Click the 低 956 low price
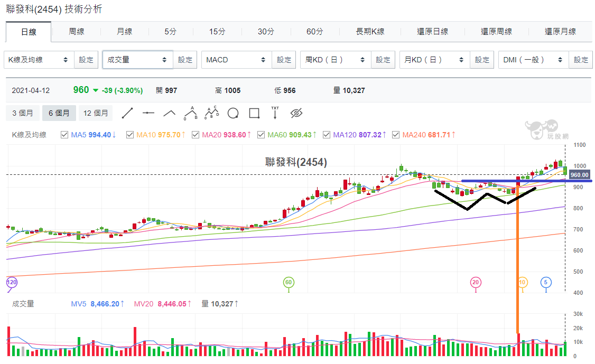 pos(285,90)
